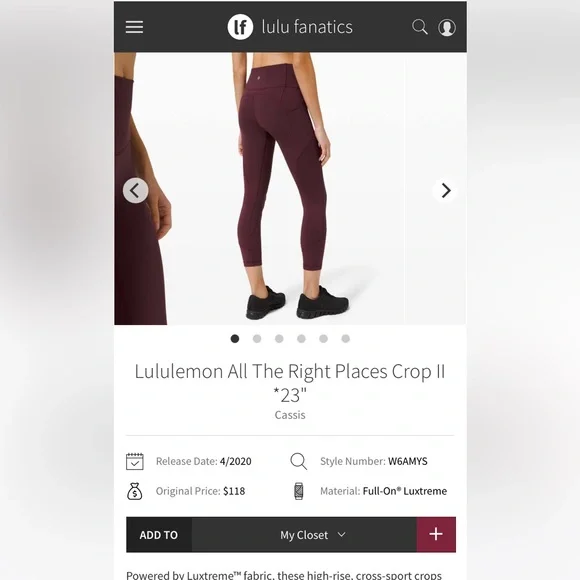The width and height of the screenshot is (580, 580).
Task: Advance to the next product image
Action: point(445,190)
